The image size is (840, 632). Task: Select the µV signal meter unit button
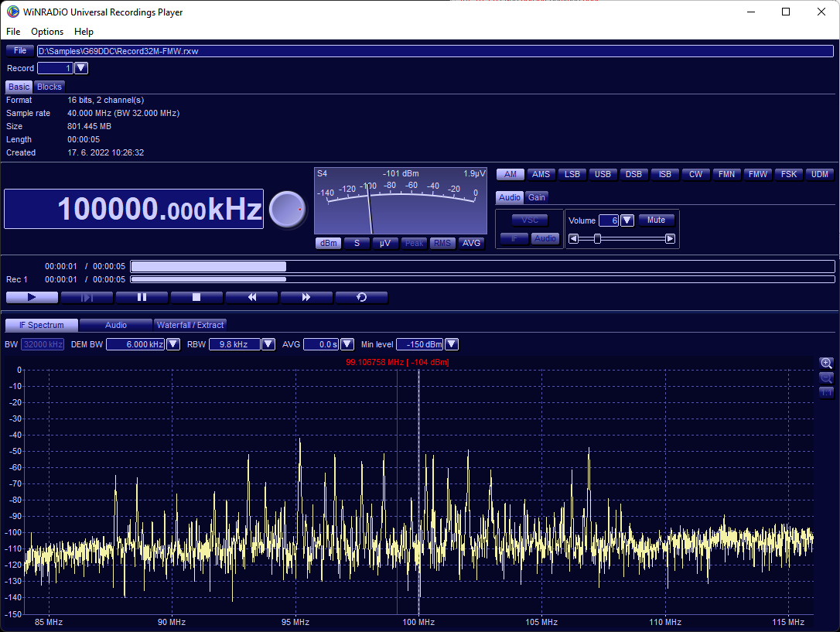[384, 243]
